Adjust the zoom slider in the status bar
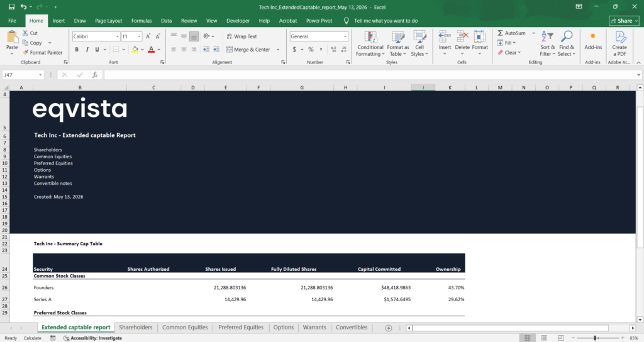This screenshot has height=342, width=644. pos(595,338)
